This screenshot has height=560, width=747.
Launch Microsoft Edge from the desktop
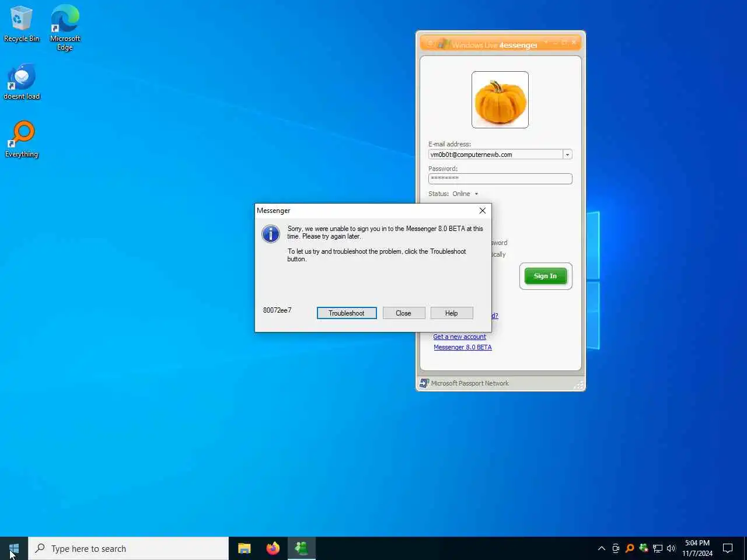tap(65, 28)
